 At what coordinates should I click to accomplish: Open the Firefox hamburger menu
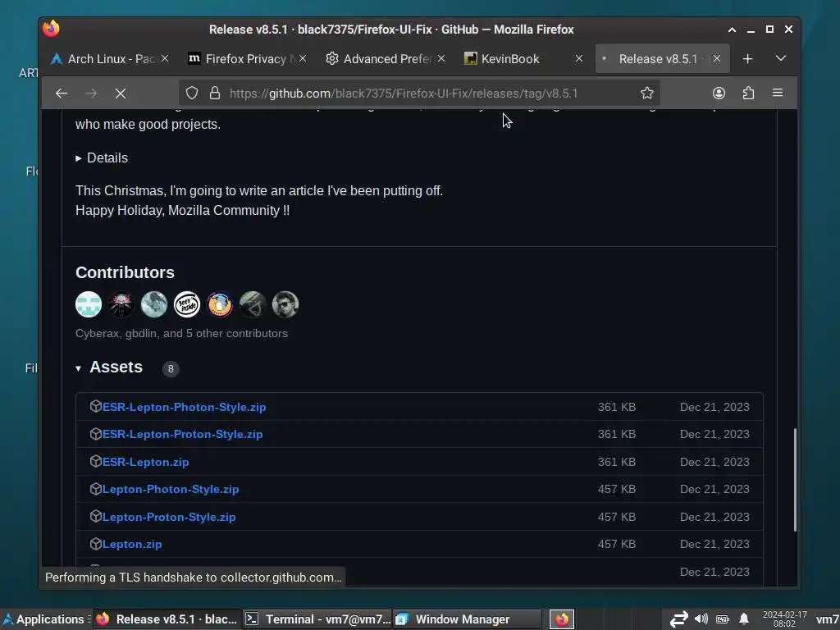[778, 94]
